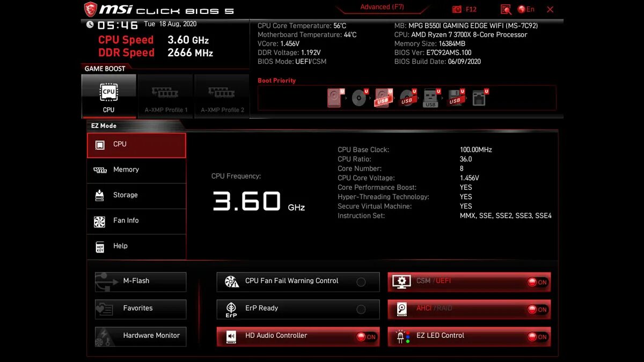
Task: Click the large 3.60 GHz CPU frequency
Action: click(x=259, y=201)
